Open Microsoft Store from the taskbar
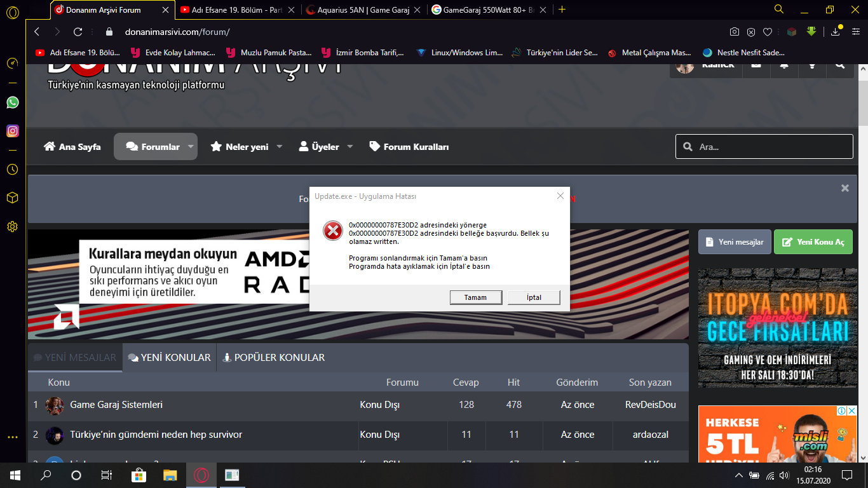This screenshot has width=868, height=488. pos(139,475)
